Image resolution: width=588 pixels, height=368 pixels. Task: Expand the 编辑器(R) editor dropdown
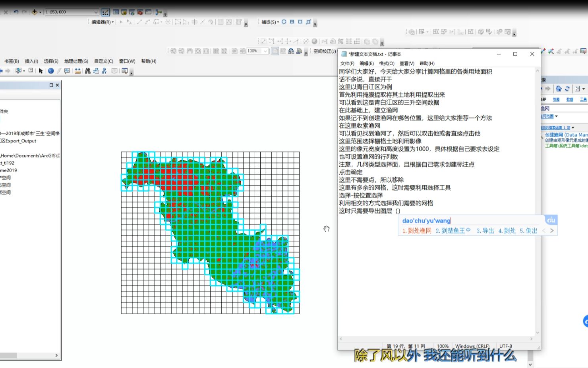click(x=103, y=22)
